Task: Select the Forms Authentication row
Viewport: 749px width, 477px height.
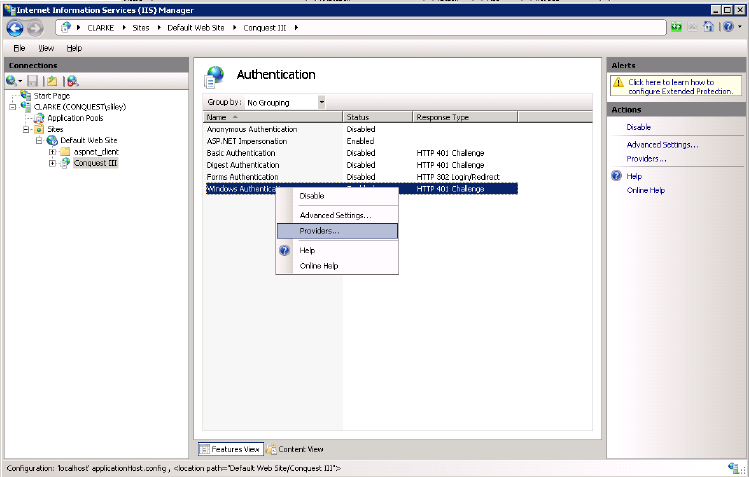Action: 361,177
